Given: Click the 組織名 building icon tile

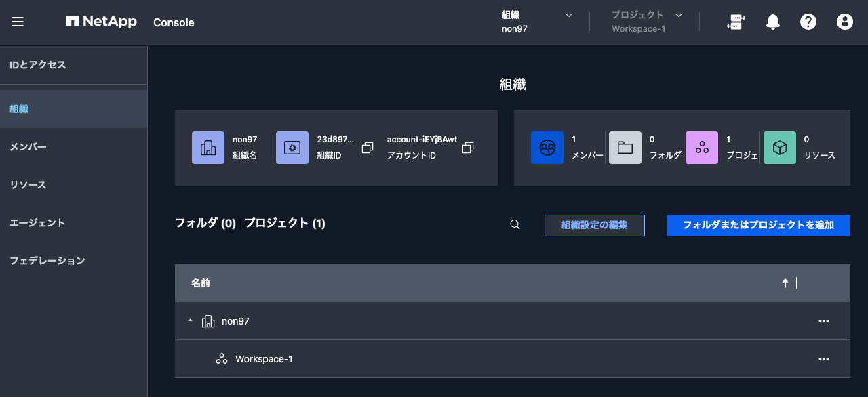Looking at the screenshot, I should pos(208,148).
